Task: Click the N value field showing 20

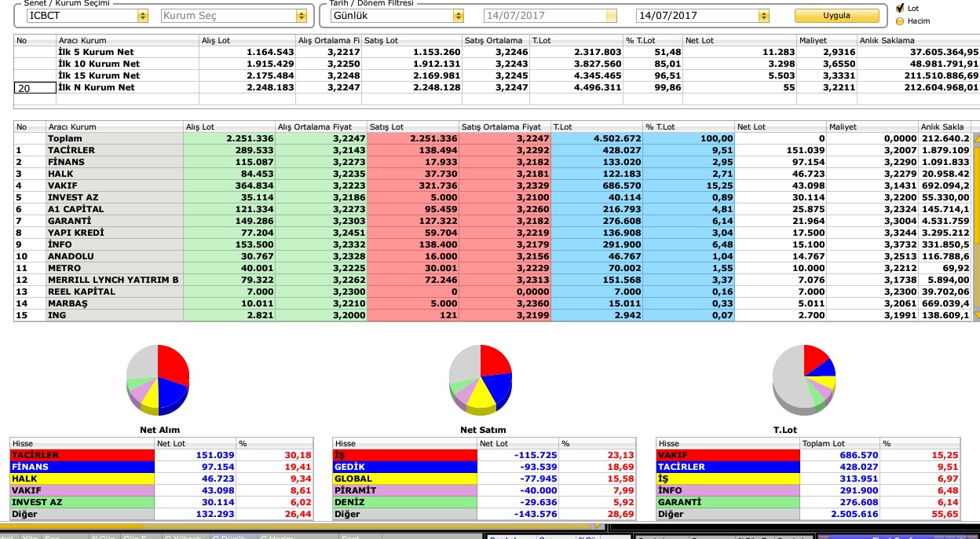Action: tap(35, 88)
